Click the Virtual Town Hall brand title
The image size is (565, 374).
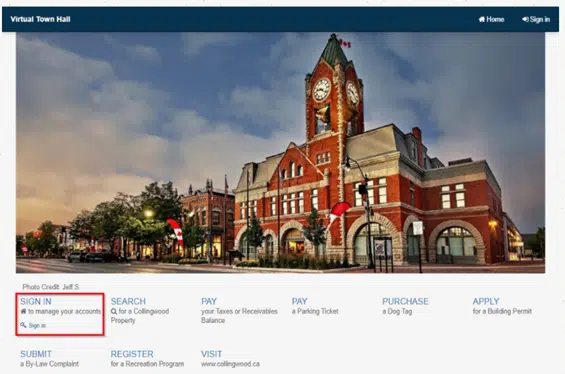click(40, 19)
